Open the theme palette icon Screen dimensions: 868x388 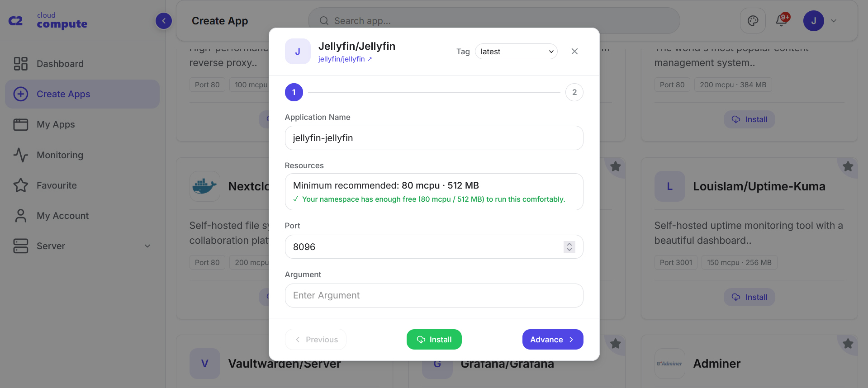click(x=753, y=20)
